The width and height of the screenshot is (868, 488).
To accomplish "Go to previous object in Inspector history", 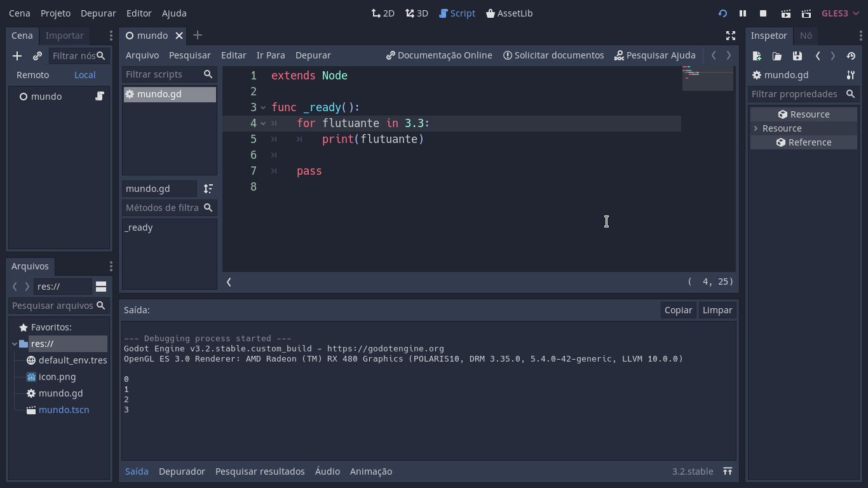I will click(818, 56).
